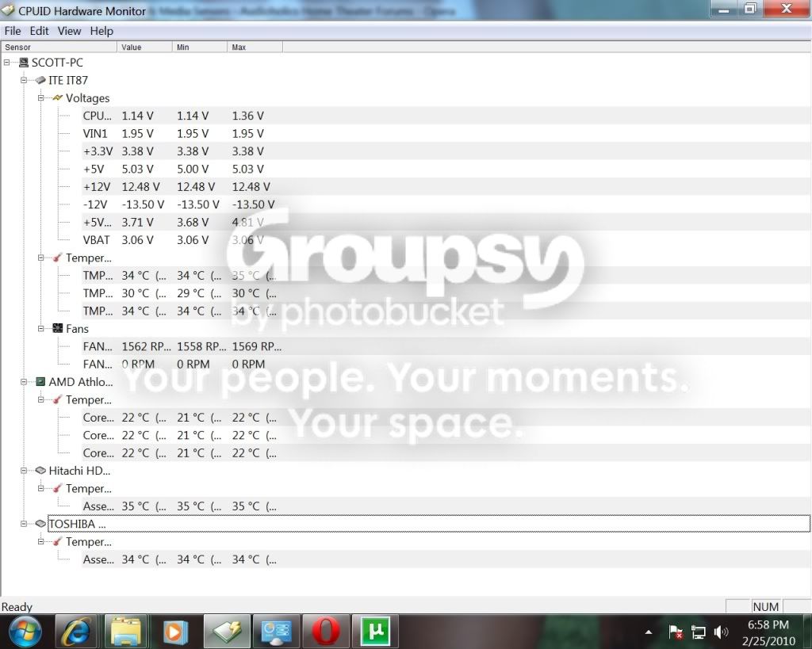Image resolution: width=812 pixels, height=649 pixels.
Task: Click the -13.50 V min value
Action: click(197, 204)
